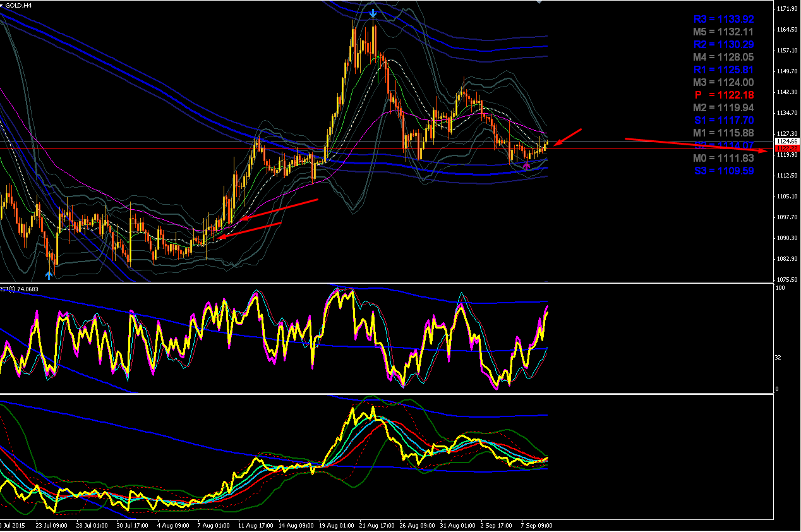Click the 1090.30 price scale value
801x532 pixels.
tap(787, 238)
